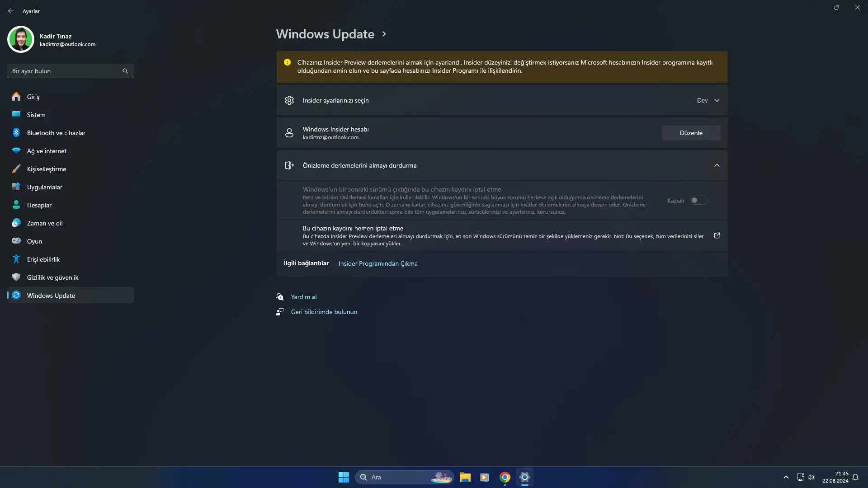868x488 pixels.
Task: Click Geri bildirimde bulunun link
Action: [324, 312]
